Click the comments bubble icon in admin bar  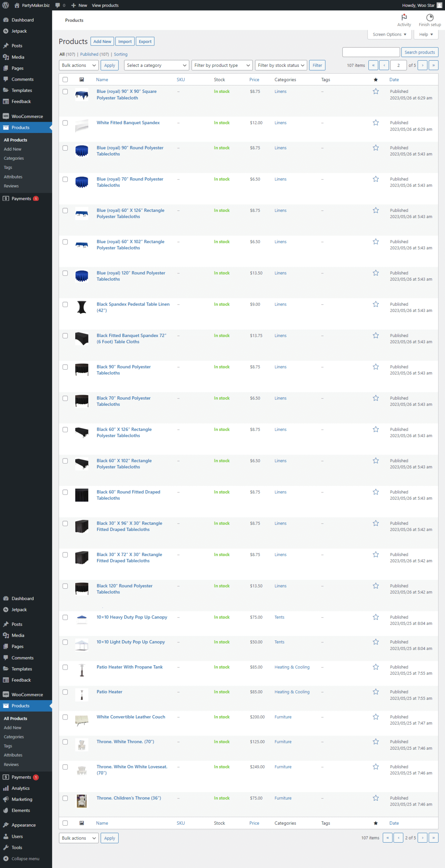(x=58, y=5)
